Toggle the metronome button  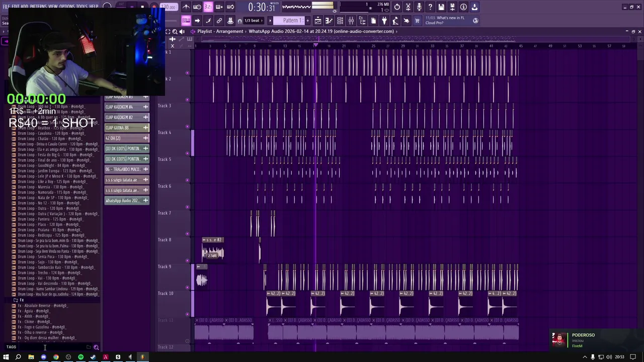(x=186, y=7)
